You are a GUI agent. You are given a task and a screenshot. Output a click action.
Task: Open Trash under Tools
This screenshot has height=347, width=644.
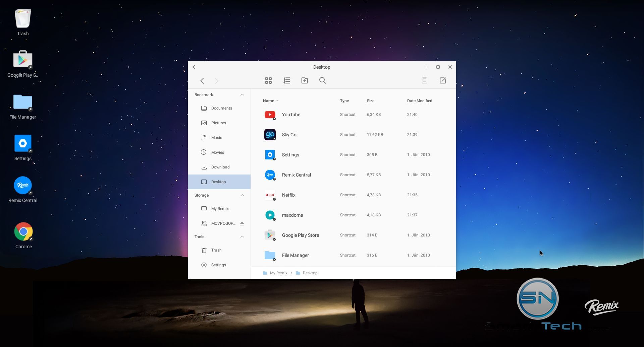(x=219, y=250)
